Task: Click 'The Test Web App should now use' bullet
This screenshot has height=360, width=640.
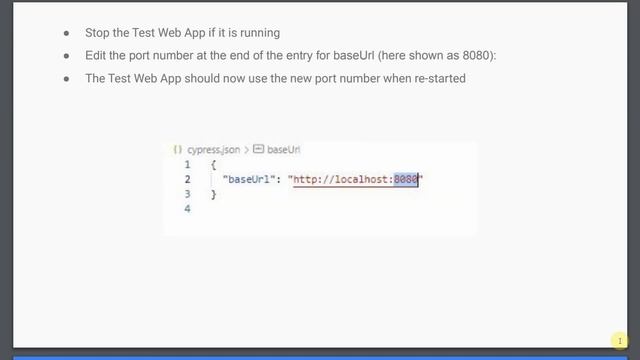Action: [x=276, y=78]
